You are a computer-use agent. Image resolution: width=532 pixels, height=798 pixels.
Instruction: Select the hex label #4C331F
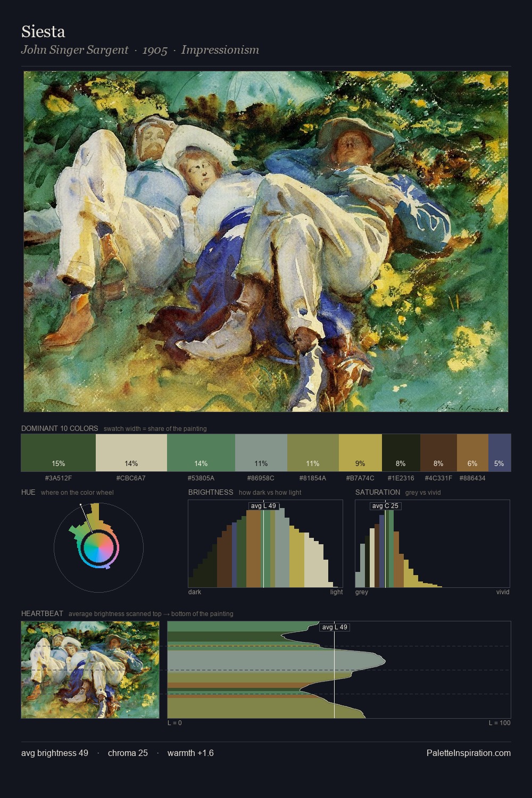pyautogui.click(x=438, y=478)
